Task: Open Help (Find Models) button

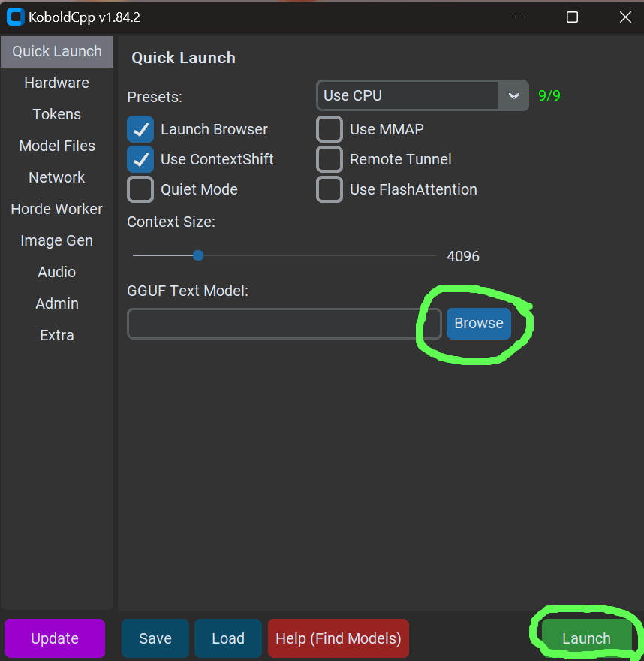Action: coord(338,638)
